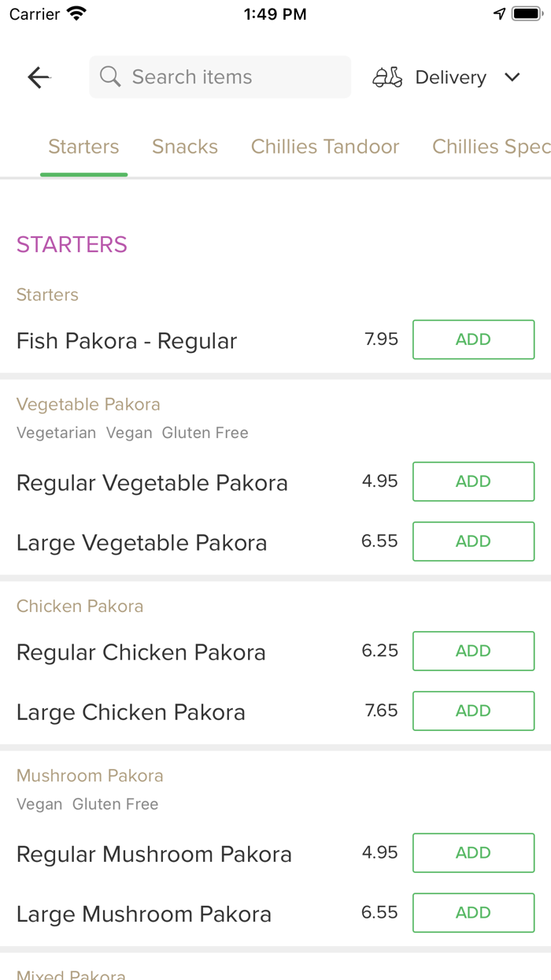
Task: Open the partially visible Chillies Spec tab
Action: click(x=490, y=147)
